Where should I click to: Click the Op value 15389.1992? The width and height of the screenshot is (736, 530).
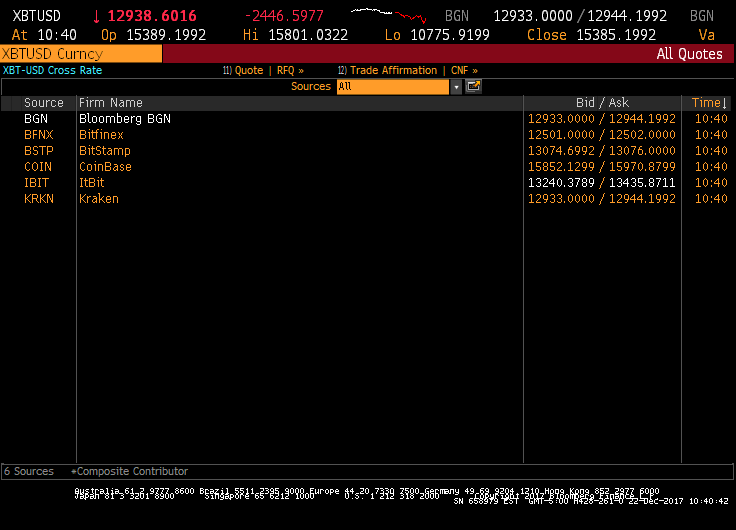point(166,35)
